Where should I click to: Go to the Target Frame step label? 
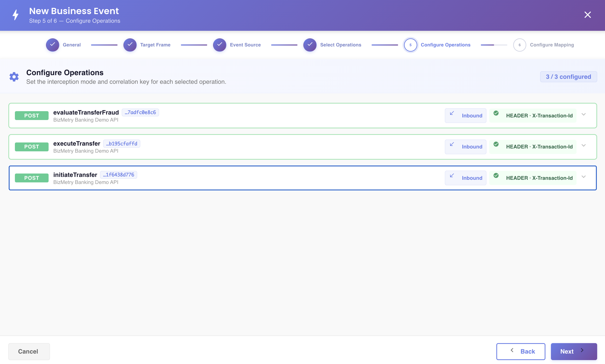coord(155,45)
